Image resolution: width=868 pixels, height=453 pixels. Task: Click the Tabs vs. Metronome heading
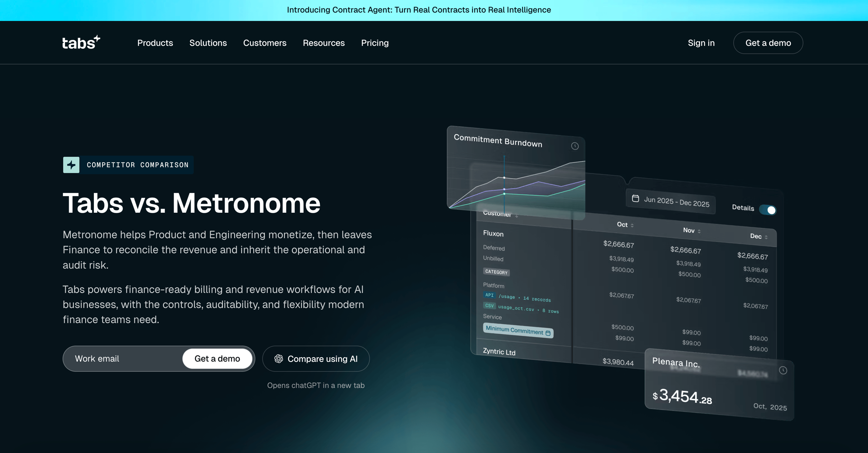[x=191, y=203]
